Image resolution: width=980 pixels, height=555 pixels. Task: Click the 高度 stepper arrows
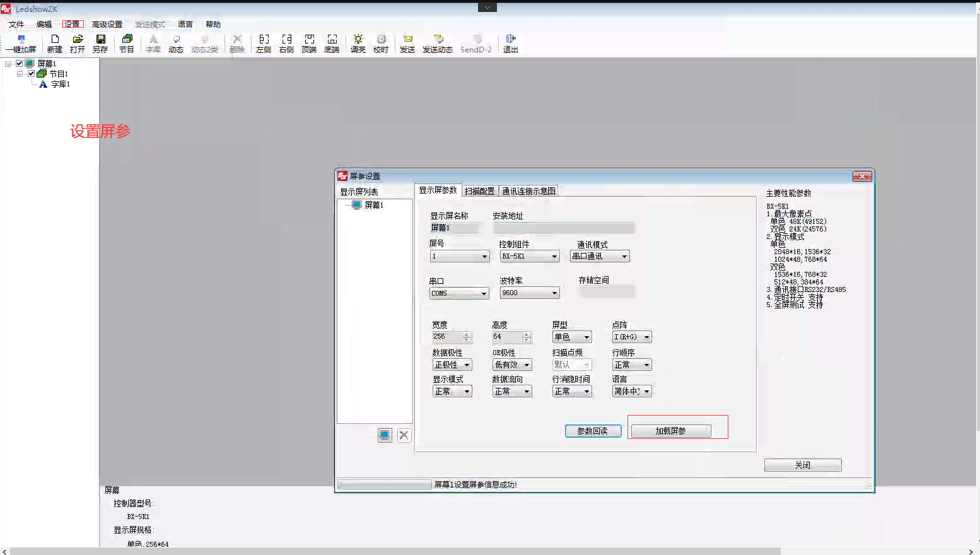tap(527, 337)
